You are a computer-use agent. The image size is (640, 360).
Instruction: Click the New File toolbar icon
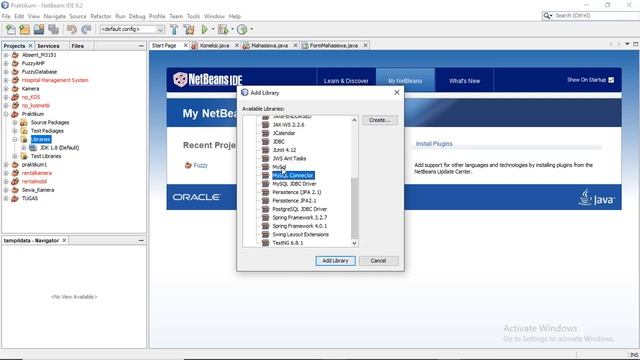coord(11,29)
